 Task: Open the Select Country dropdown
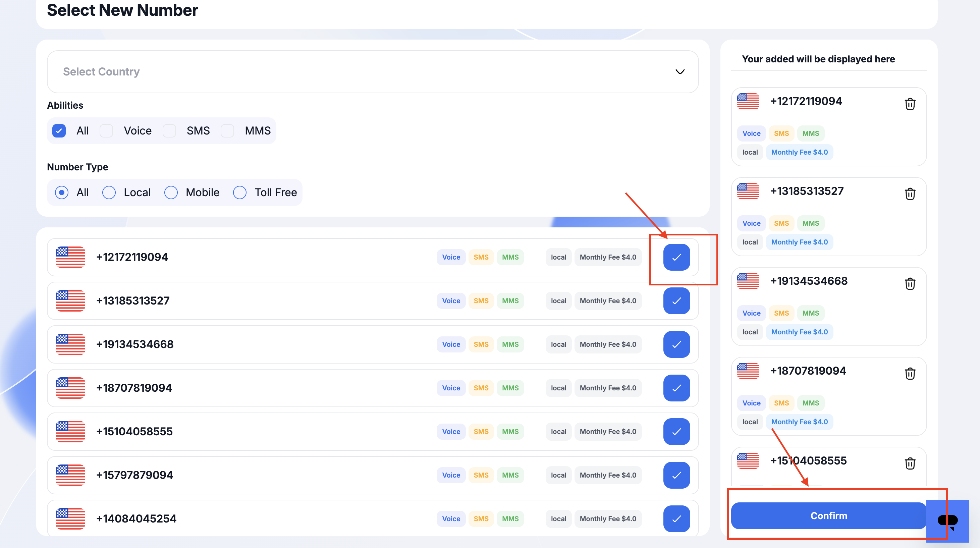click(x=372, y=72)
